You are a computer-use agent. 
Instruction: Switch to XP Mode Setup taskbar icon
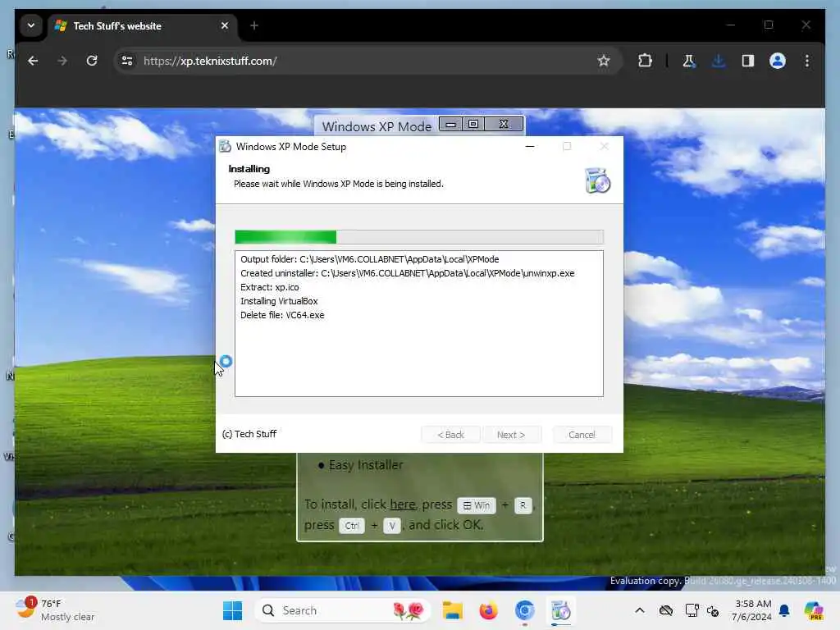[x=561, y=610]
